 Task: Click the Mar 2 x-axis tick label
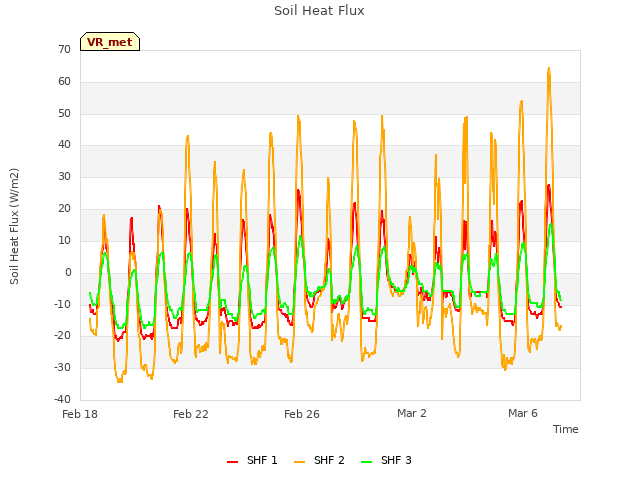click(x=412, y=413)
